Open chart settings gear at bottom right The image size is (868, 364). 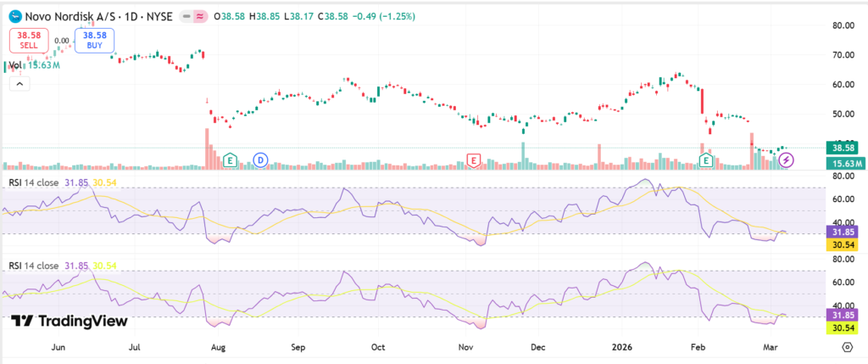tap(846, 347)
